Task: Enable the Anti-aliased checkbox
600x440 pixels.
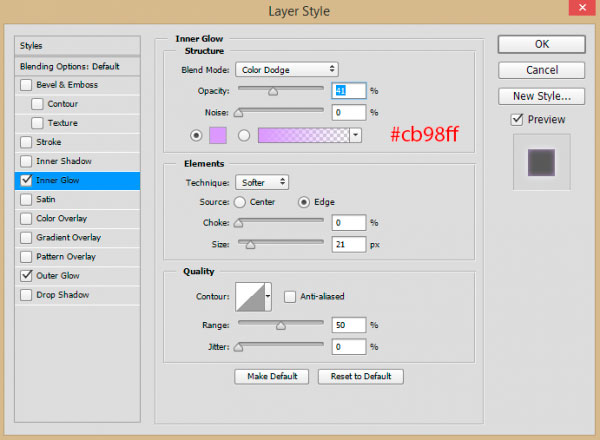Action: tap(290, 297)
